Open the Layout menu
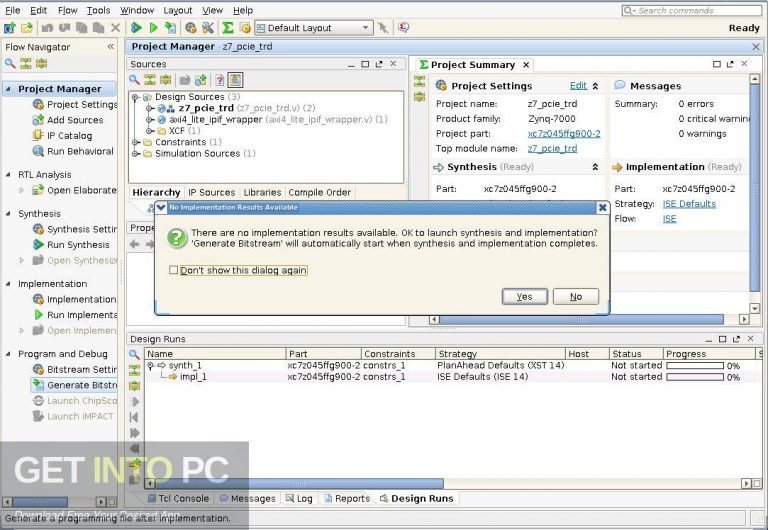The height and width of the screenshot is (530, 768). pos(178,10)
